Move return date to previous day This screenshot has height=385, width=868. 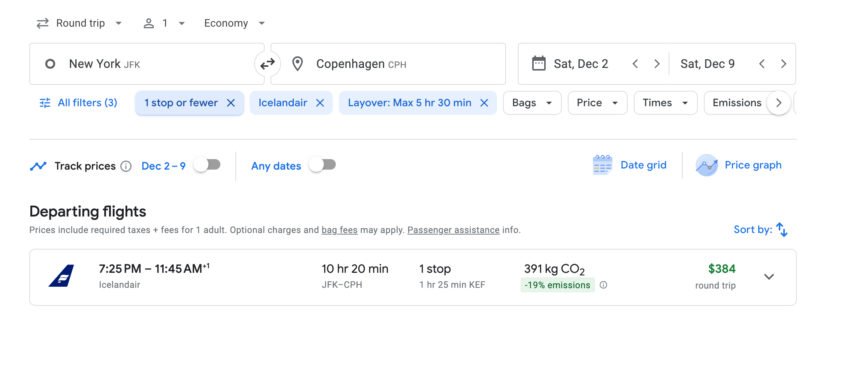[x=762, y=64]
